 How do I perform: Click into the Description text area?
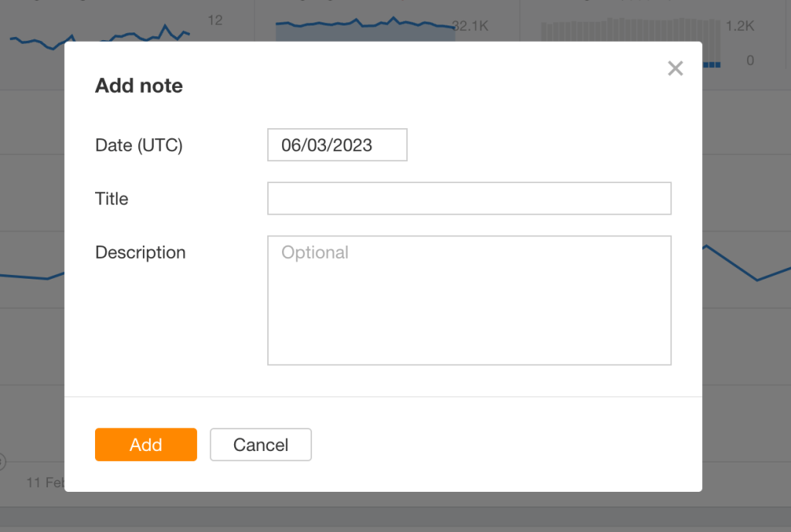[469, 300]
